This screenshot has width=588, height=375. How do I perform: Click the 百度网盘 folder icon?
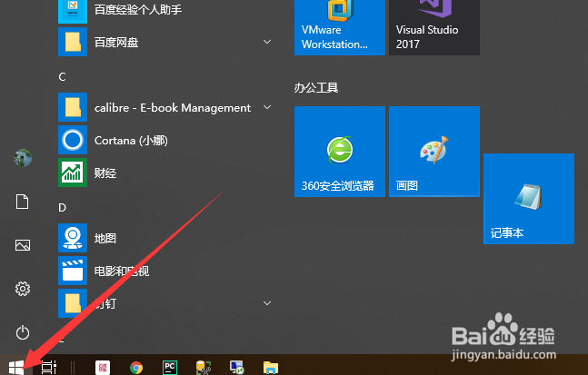[x=73, y=42]
